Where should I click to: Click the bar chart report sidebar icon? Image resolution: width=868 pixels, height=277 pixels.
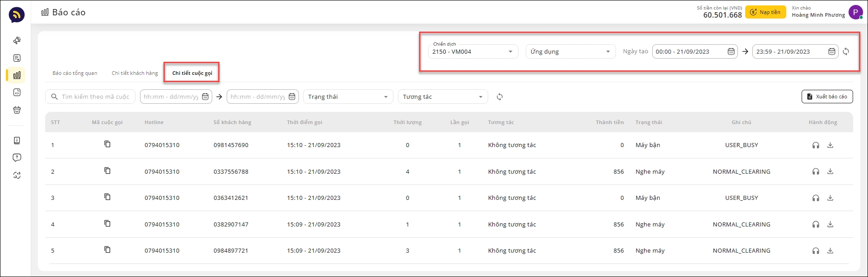17,75
